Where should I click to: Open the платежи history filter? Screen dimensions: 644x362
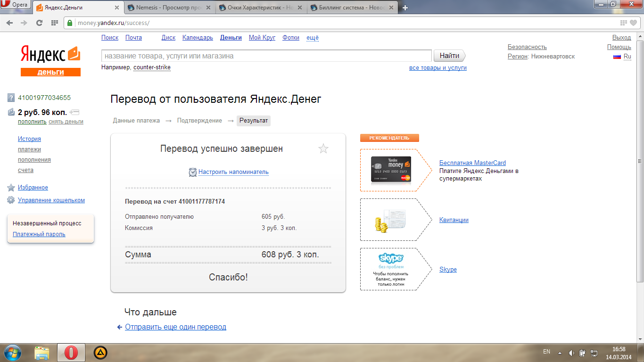click(x=29, y=149)
